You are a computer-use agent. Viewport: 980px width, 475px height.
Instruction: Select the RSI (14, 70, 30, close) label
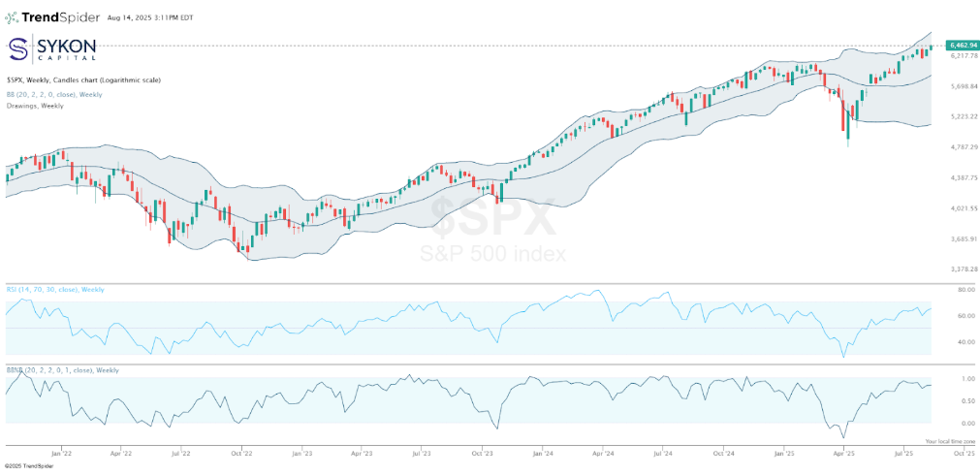[x=56, y=290]
